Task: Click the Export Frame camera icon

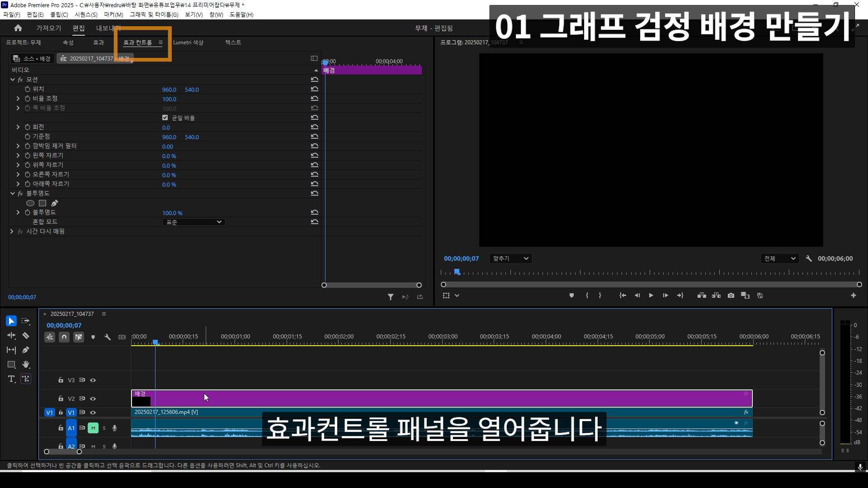Action: point(731,296)
